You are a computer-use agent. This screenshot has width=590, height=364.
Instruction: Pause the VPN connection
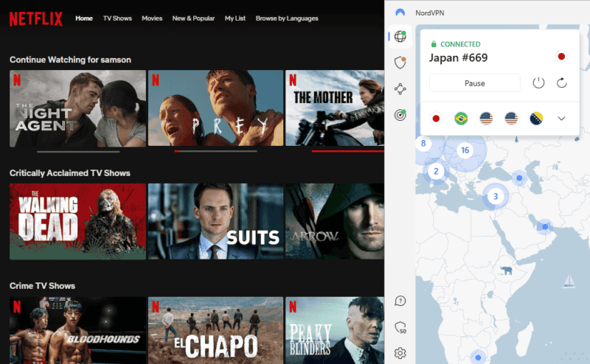point(474,83)
